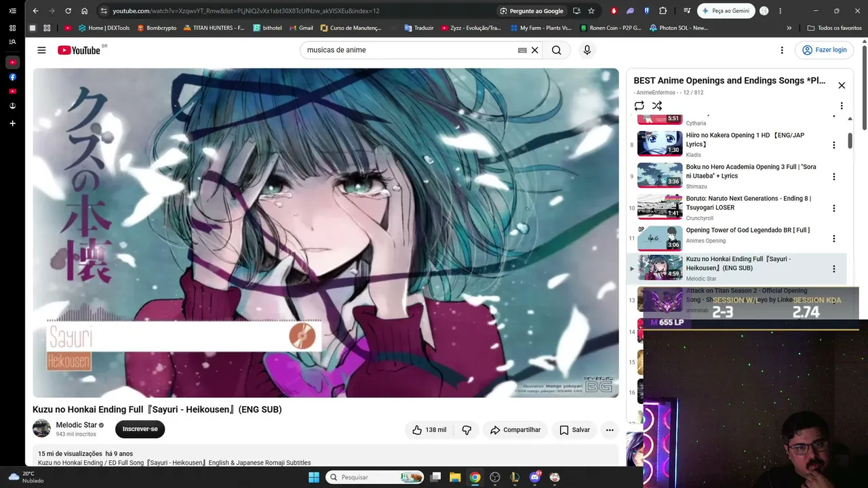The image size is (868, 488).
Task: Open playlist options three-dot menu
Action: pyautogui.click(x=842, y=106)
